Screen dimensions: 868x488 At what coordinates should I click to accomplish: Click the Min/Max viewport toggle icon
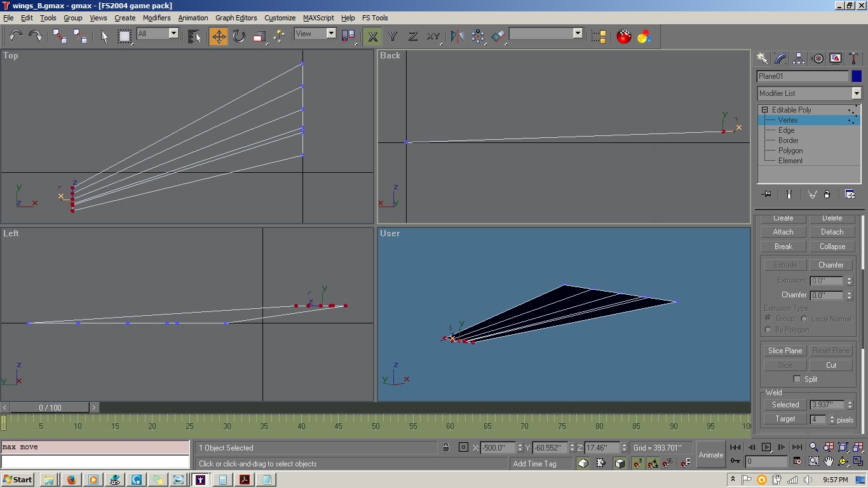pos(858,461)
